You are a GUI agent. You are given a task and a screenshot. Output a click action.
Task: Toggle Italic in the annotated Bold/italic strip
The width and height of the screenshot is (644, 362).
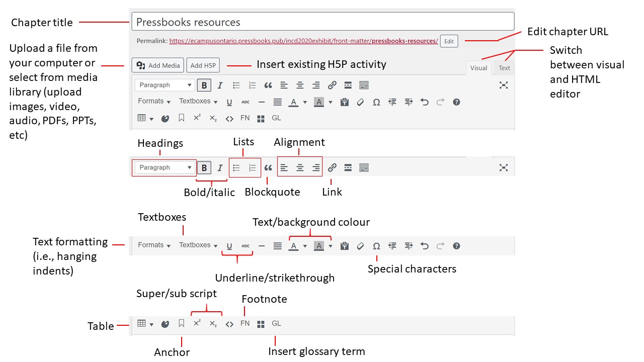click(220, 167)
